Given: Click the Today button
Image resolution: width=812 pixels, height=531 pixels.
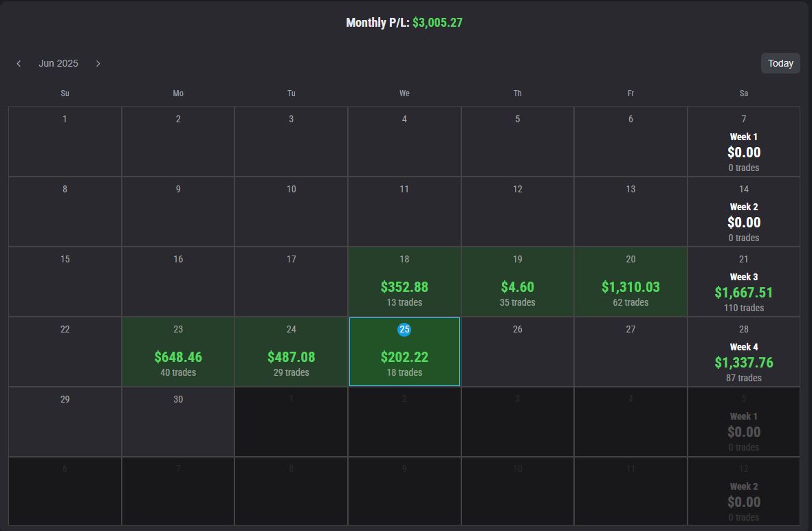Looking at the screenshot, I should pos(780,63).
